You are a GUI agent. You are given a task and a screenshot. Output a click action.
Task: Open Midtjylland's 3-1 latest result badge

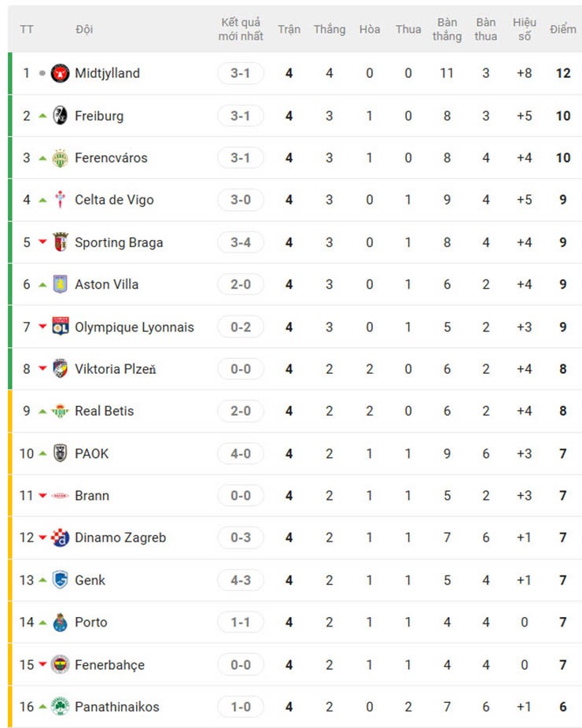241,73
